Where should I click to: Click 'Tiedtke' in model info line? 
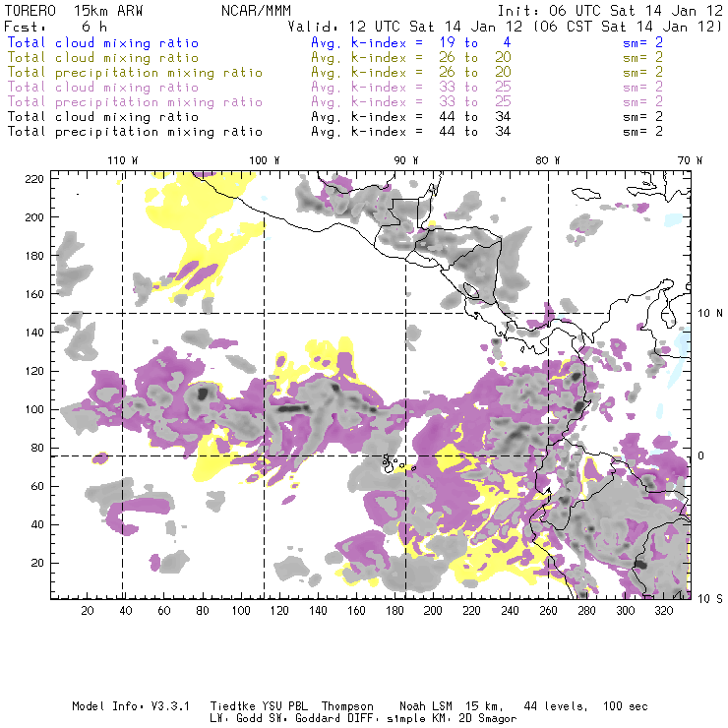pyautogui.click(x=233, y=706)
